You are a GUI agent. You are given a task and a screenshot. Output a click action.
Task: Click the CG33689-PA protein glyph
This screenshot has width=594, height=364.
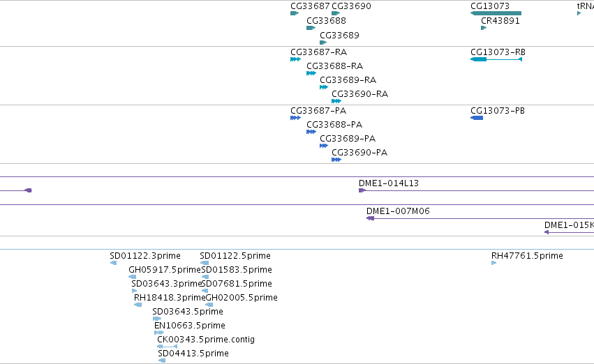(x=323, y=146)
